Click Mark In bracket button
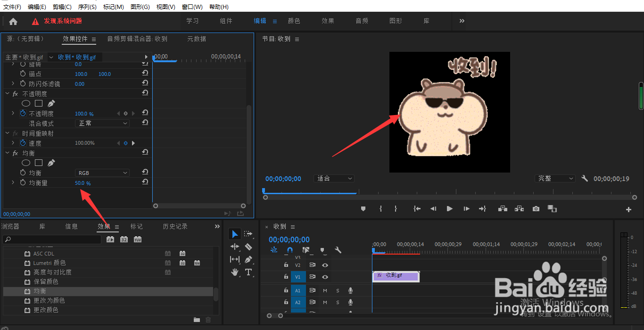 click(380, 209)
